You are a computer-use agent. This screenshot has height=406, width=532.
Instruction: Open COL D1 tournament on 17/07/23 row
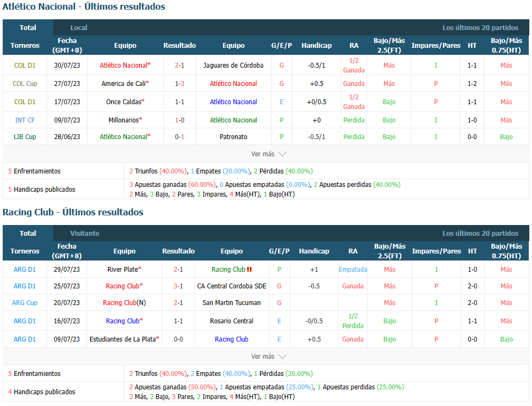(25, 102)
